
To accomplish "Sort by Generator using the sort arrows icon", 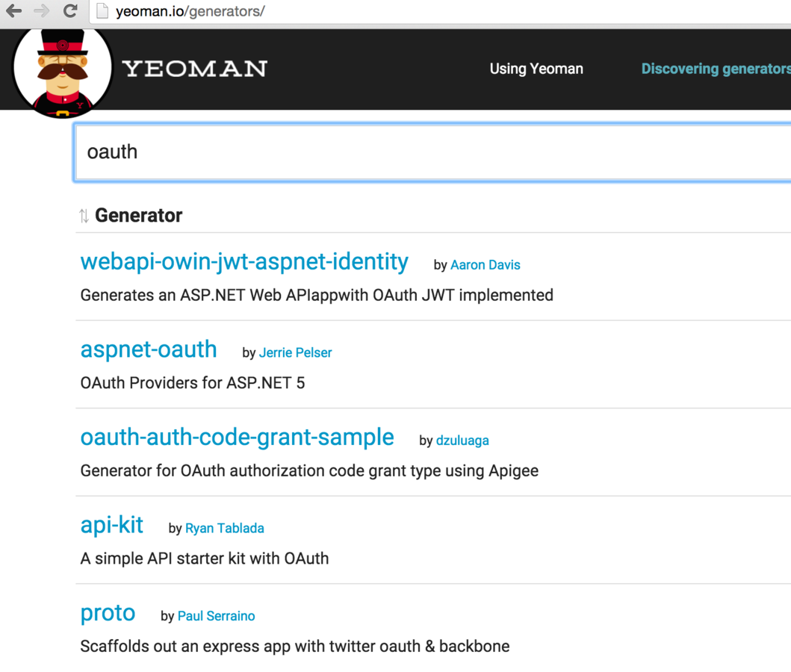I will pyautogui.click(x=84, y=216).
